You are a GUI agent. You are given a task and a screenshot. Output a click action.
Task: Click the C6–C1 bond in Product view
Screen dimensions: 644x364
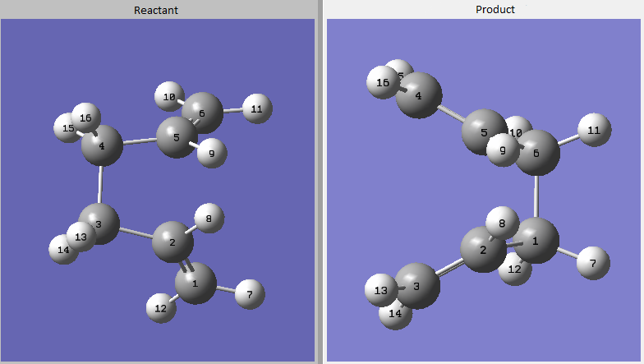(536, 197)
